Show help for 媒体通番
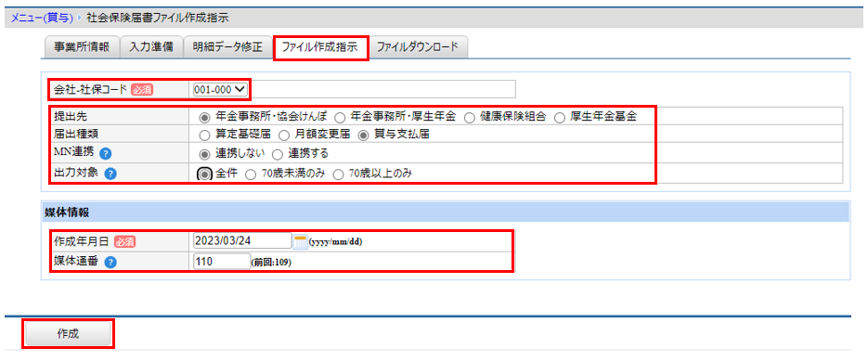 click(x=110, y=263)
